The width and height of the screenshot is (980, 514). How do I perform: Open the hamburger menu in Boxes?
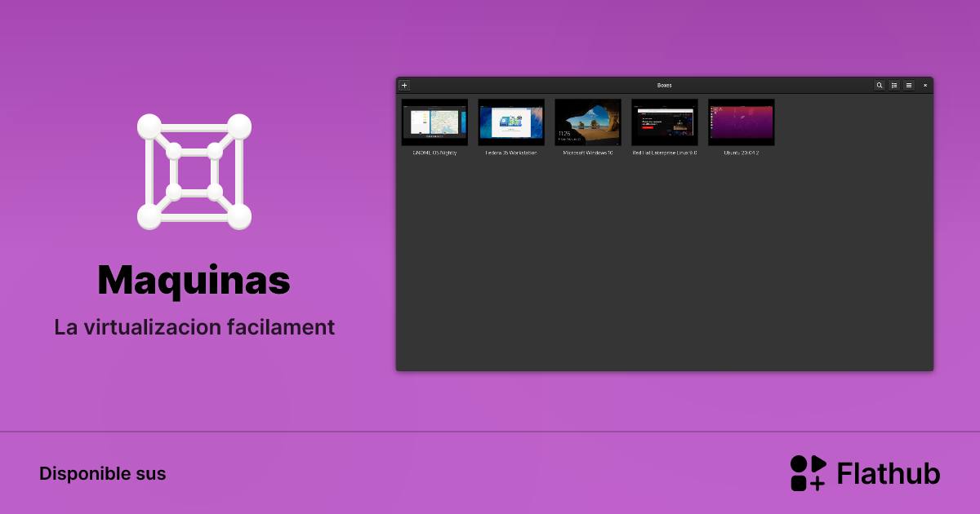coord(909,85)
